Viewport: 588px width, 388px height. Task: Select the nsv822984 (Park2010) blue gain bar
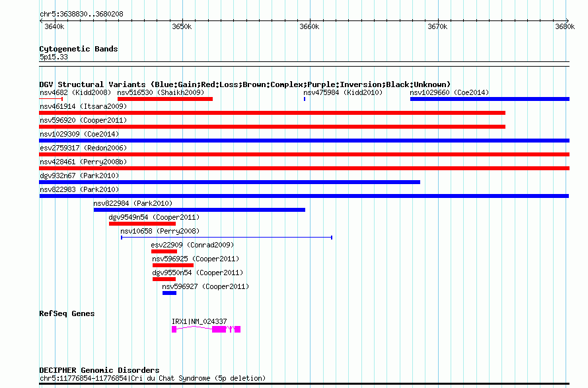coord(199,210)
